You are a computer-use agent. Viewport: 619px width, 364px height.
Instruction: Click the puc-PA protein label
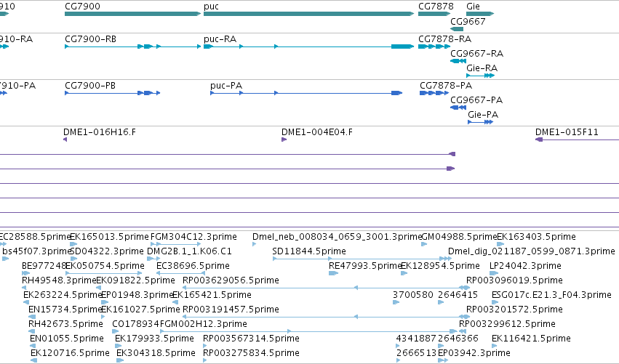pos(226,86)
